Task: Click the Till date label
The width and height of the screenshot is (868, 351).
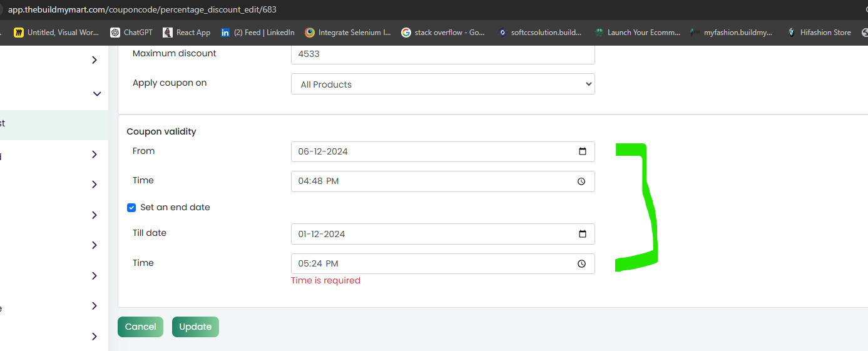Action: click(150, 233)
